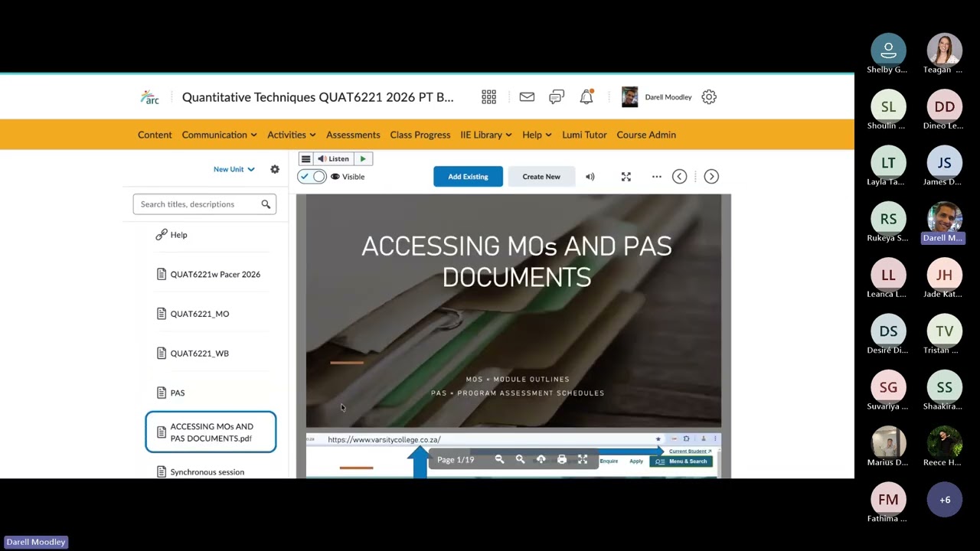This screenshot has width=980, height=551.
Task: Open the notifications bell
Action: click(586, 97)
